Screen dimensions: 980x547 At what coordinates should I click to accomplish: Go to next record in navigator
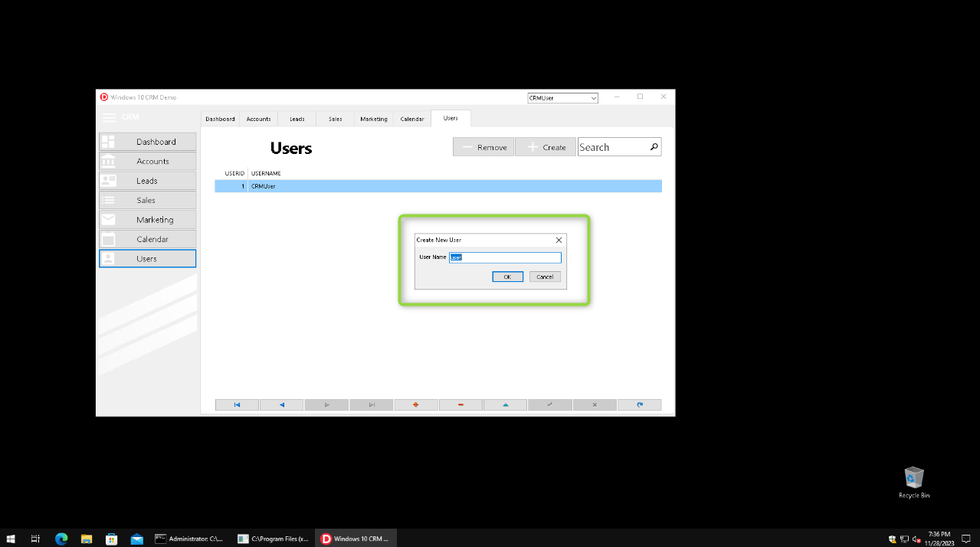coord(326,405)
